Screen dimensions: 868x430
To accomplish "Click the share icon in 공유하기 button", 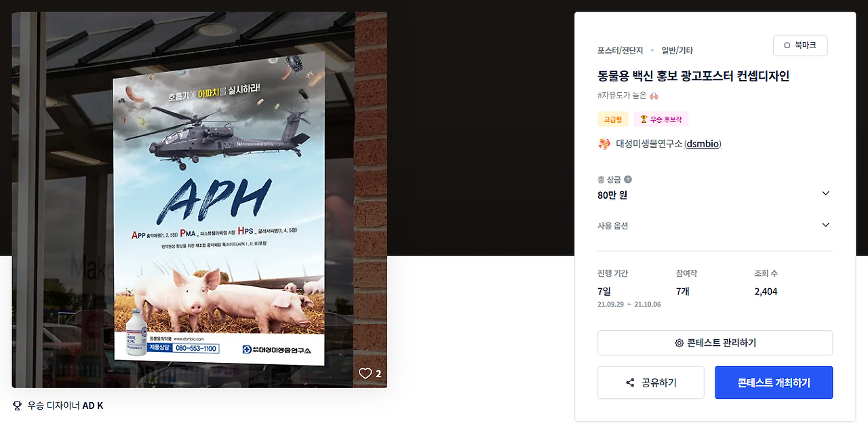I will click(630, 383).
